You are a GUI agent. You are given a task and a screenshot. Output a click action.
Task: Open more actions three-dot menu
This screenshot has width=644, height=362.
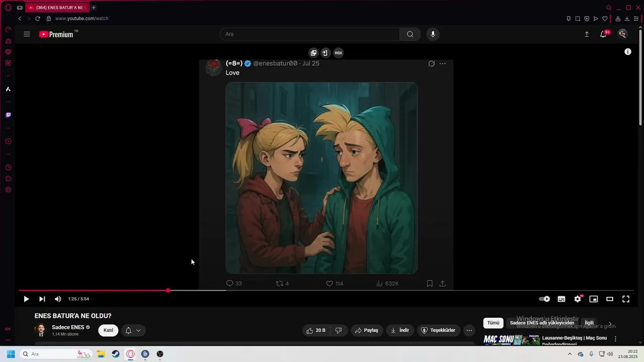[x=469, y=330]
